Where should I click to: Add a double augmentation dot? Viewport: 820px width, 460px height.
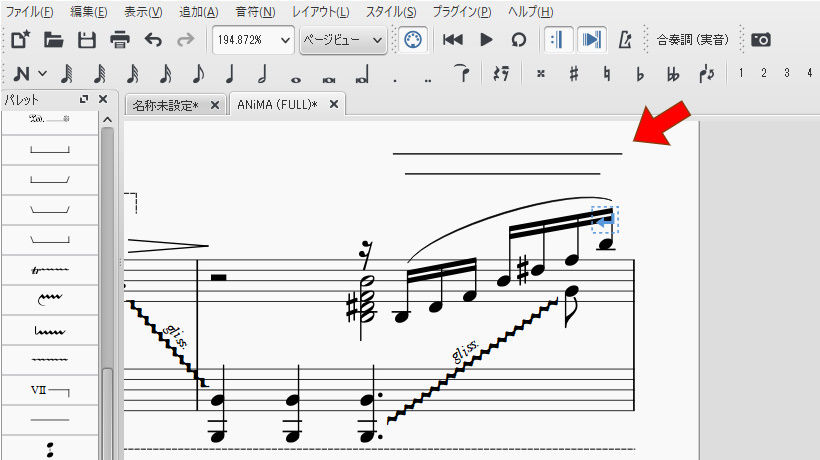point(428,80)
